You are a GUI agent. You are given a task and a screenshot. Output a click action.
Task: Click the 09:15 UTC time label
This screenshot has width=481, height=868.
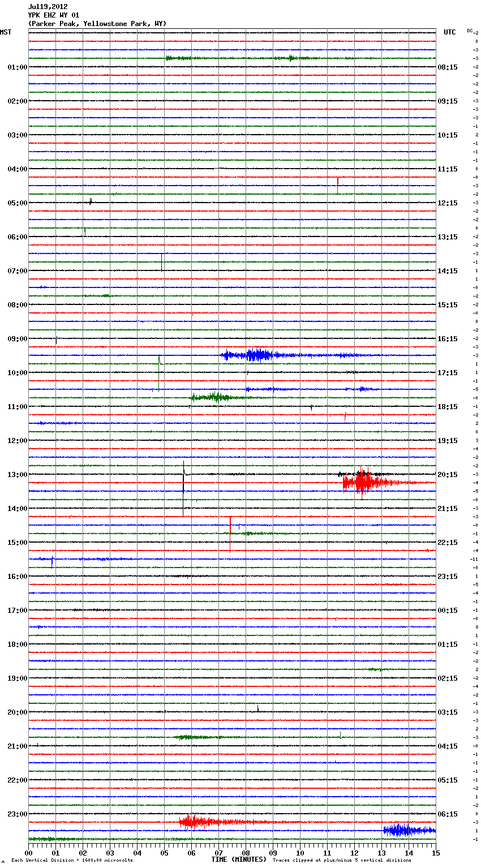(x=448, y=101)
